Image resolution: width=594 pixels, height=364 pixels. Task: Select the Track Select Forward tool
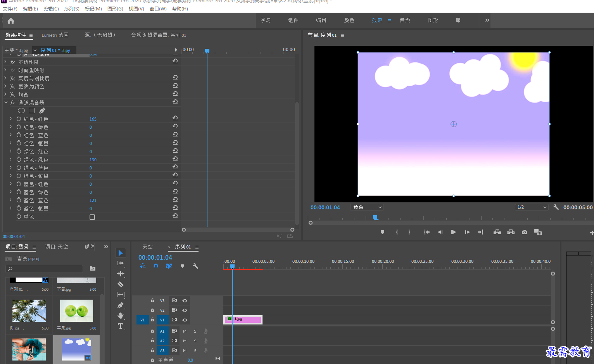[121, 263]
